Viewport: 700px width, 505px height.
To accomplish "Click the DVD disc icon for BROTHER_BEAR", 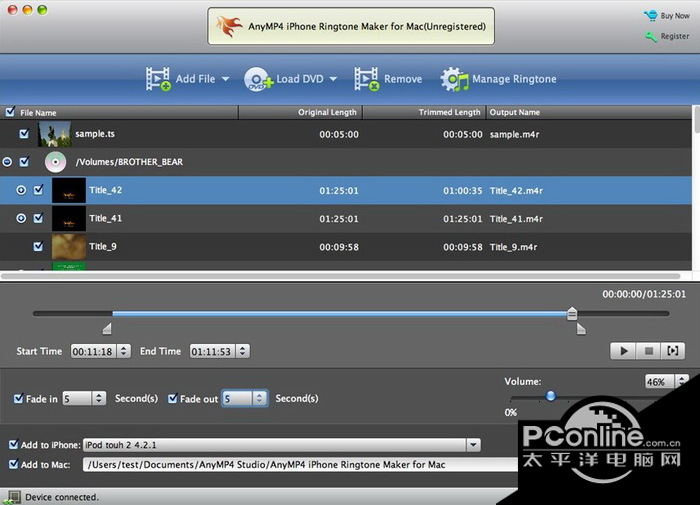I will 55,162.
